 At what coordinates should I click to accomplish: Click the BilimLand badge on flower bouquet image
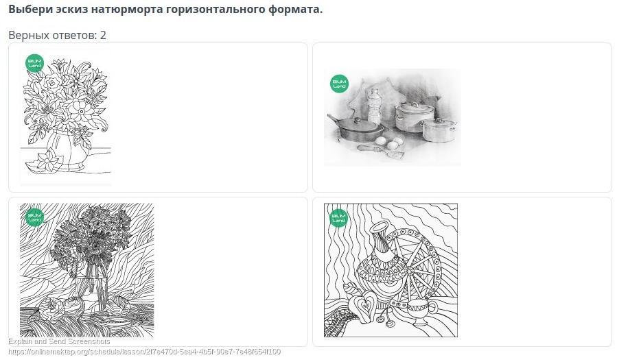34,63
